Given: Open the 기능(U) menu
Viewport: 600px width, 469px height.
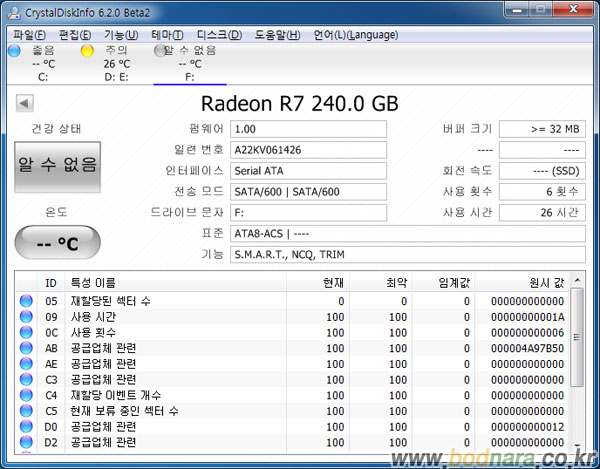Looking at the screenshot, I should pyautogui.click(x=121, y=35).
